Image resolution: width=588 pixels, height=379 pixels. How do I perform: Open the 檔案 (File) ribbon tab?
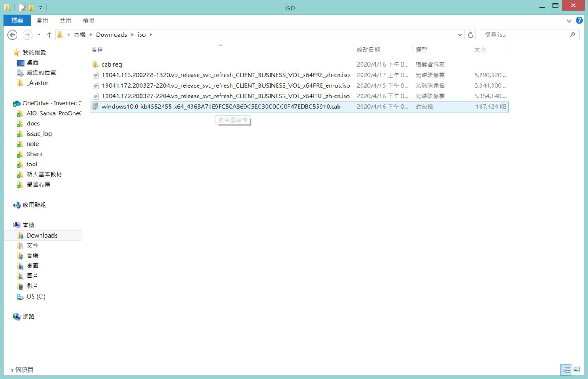[x=17, y=20]
